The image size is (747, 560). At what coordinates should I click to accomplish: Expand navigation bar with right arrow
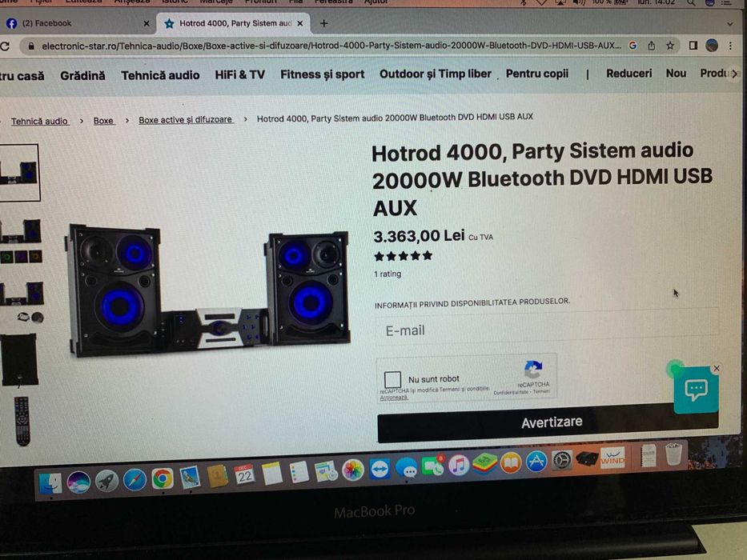click(x=734, y=74)
